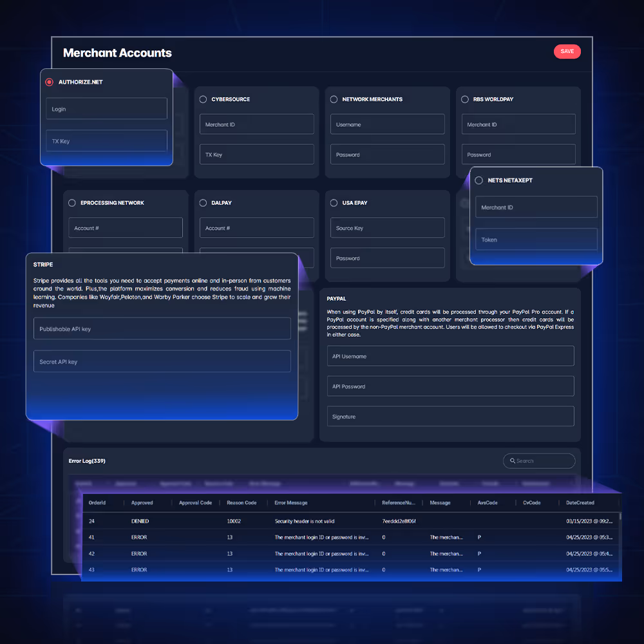Click the Signature field in the PayPal section
Image resolution: width=644 pixels, height=644 pixels.
point(450,416)
